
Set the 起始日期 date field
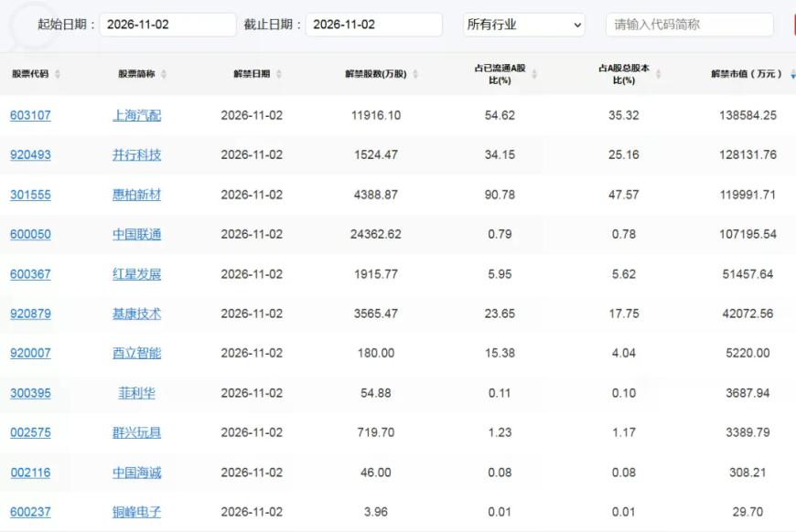coord(168,25)
